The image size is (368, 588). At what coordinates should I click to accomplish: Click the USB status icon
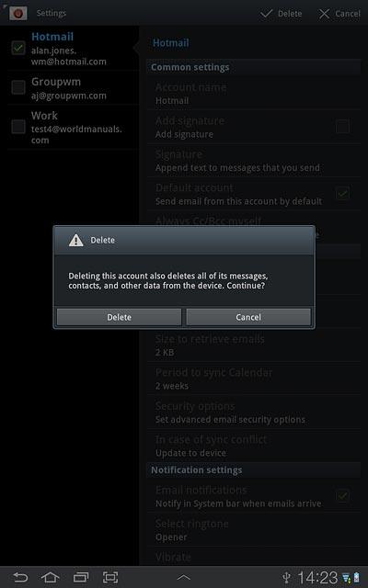click(286, 577)
